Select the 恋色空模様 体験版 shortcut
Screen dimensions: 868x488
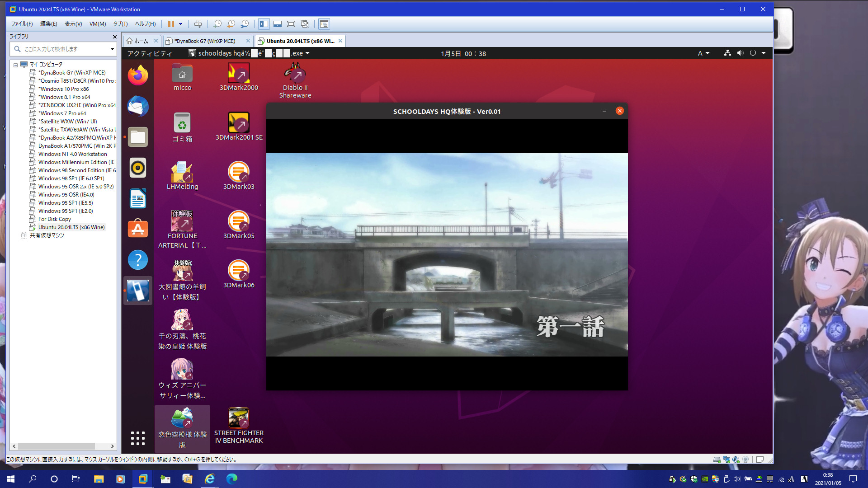click(182, 429)
